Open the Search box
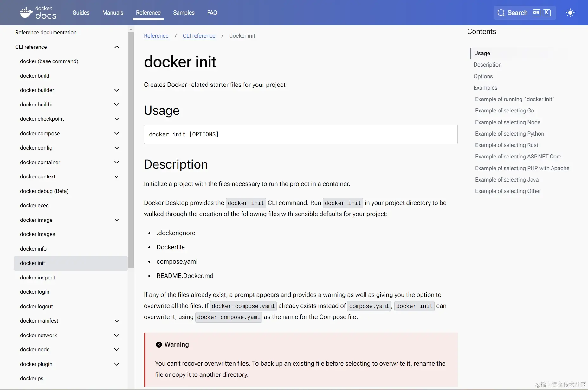Image resolution: width=588 pixels, height=390 pixels. (525, 13)
